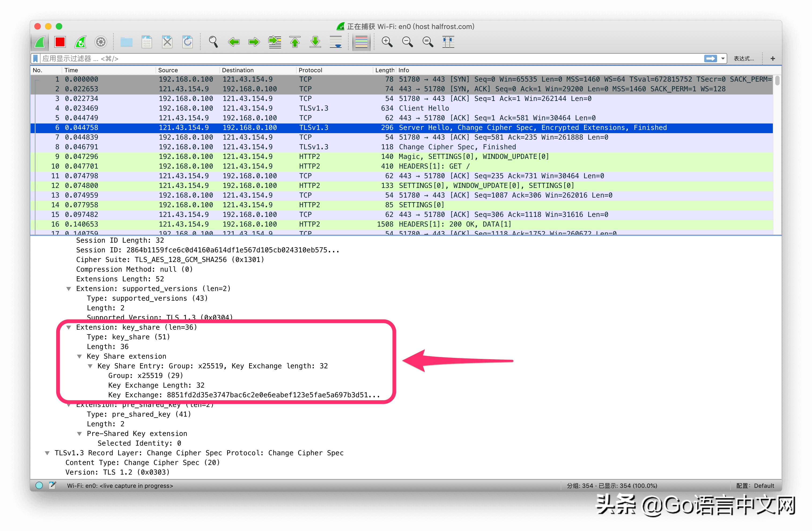
Task: Click the display filter input field
Action: (x=341, y=59)
